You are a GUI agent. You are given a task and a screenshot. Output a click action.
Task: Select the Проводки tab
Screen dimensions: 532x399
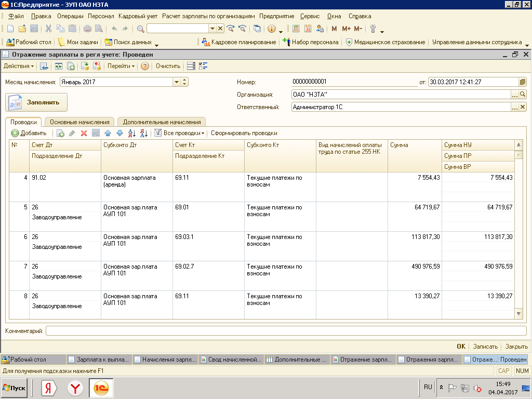pos(23,122)
